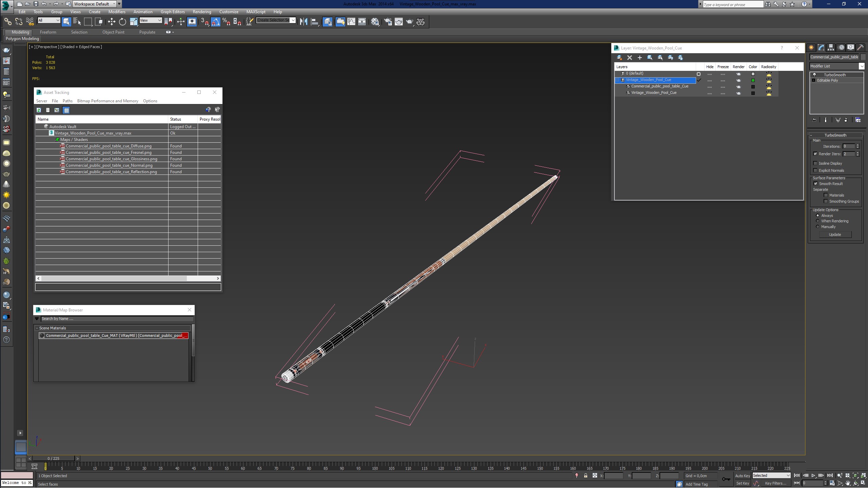The width and height of the screenshot is (868, 488).
Task: Click create new layer plus icon
Action: tap(640, 58)
